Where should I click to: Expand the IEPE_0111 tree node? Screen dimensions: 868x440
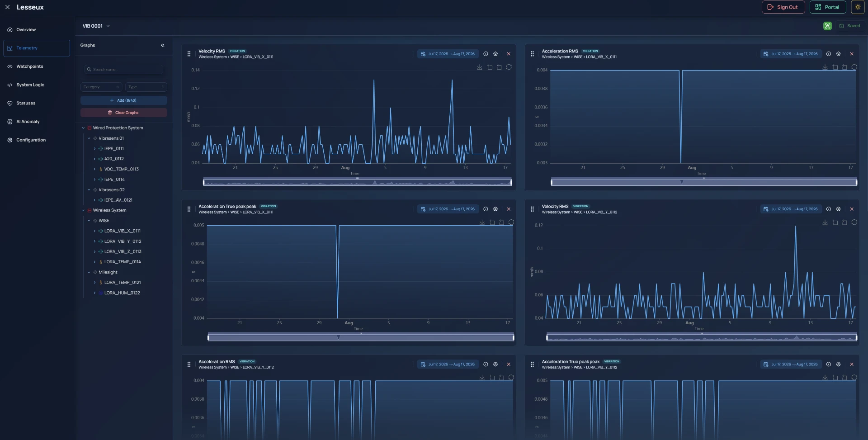(94, 149)
